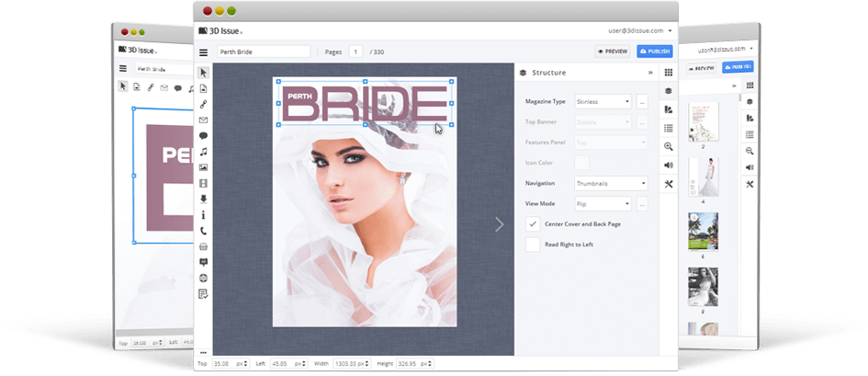Open the Top Banner dropdown
Screen dimensions: 868x376
coord(603,122)
